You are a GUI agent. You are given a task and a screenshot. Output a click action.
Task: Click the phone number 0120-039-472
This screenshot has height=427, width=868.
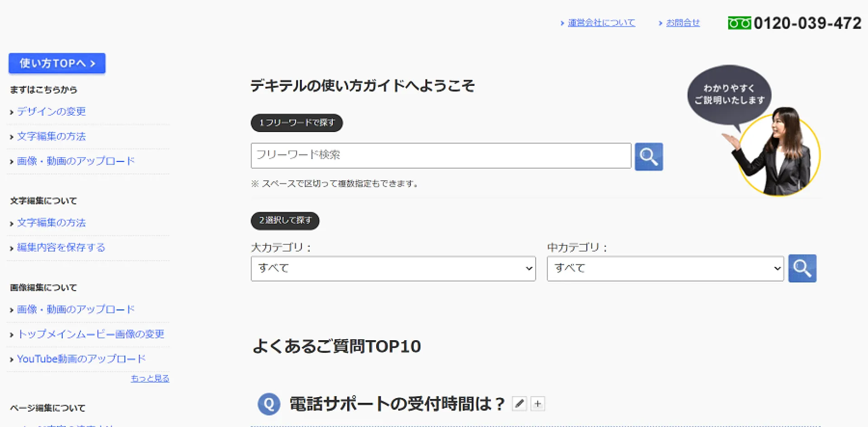click(807, 23)
